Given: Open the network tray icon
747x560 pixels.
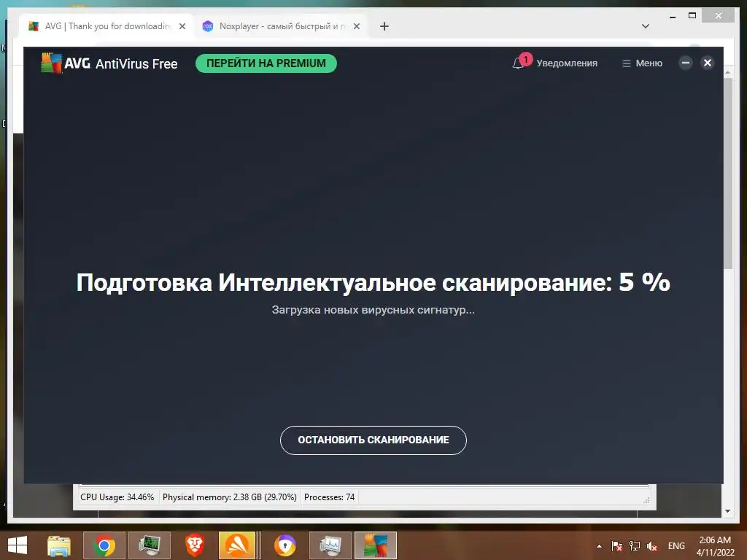Looking at the screenshot, I should (635, 546).
